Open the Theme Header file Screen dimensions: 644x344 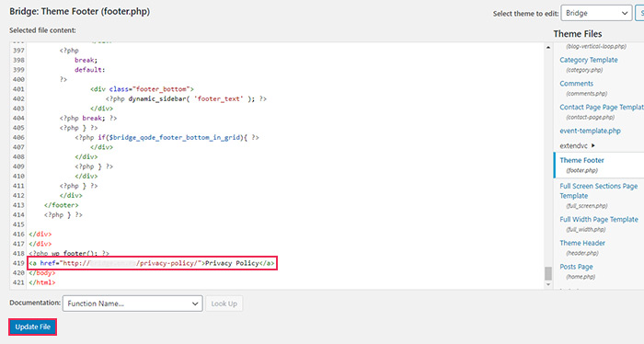click(x=582, y=243)
